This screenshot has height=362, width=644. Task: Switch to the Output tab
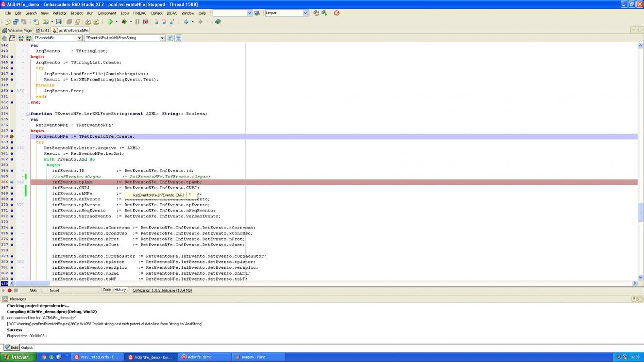click(x=27, y=347)
